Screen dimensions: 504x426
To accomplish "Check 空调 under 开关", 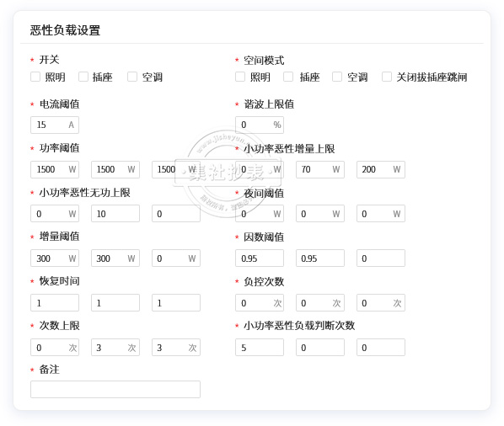I will (132, 77).
